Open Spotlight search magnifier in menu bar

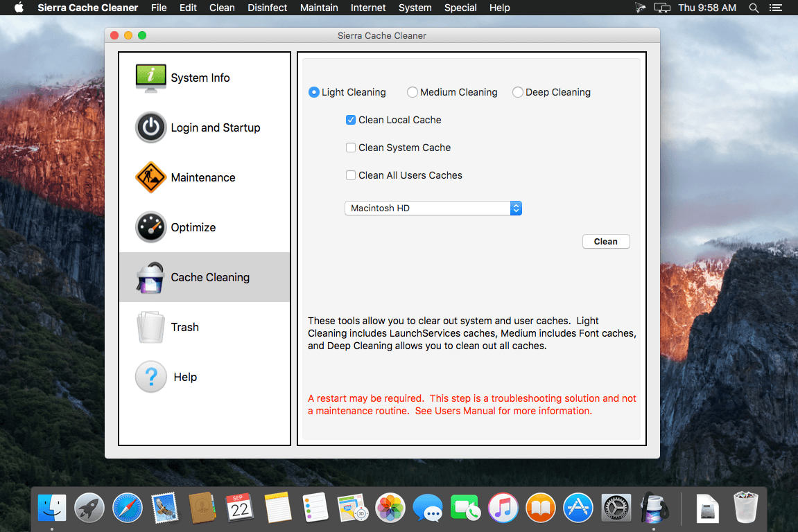(754, 8)
